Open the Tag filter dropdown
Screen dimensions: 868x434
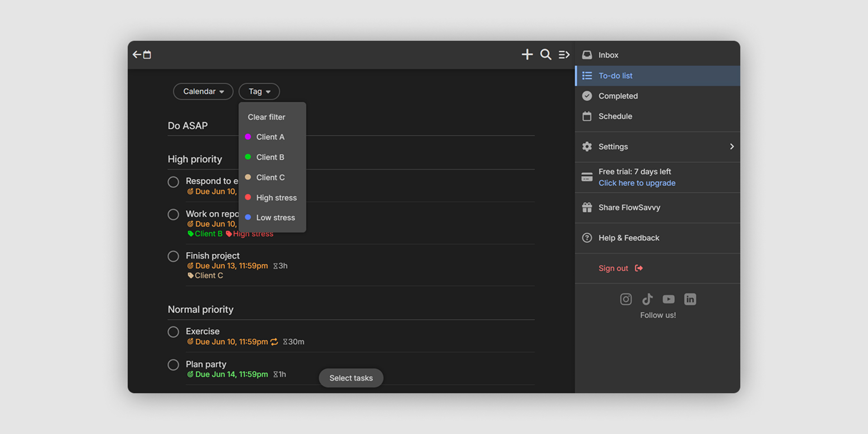coord(259,91)
